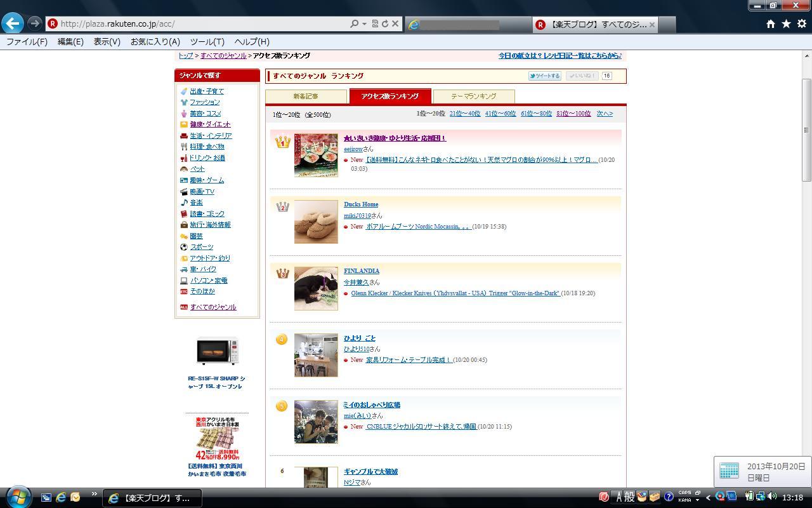The height and width of the screenshot is (508, 812).
Task: Expand the Quick Launch overflow chevron
Action: [95, 494]
